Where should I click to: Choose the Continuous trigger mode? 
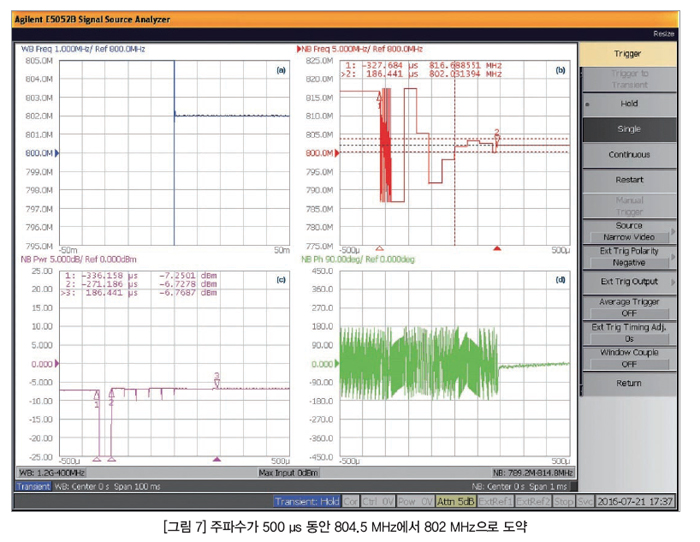(629, 155)
